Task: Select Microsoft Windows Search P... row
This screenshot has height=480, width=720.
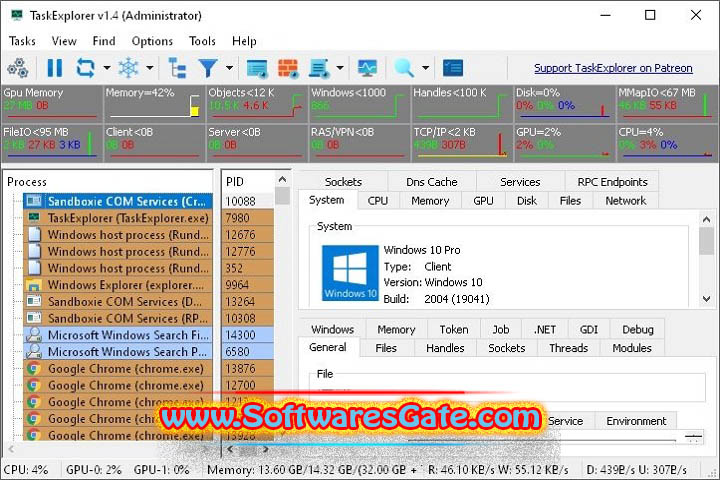Action: pyautogui.click(x=118, y=351)
